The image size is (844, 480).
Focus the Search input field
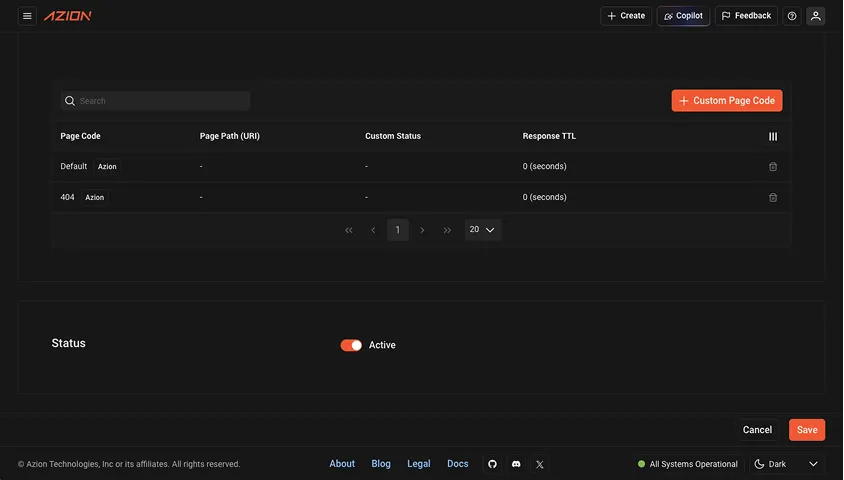click(160, 101)
